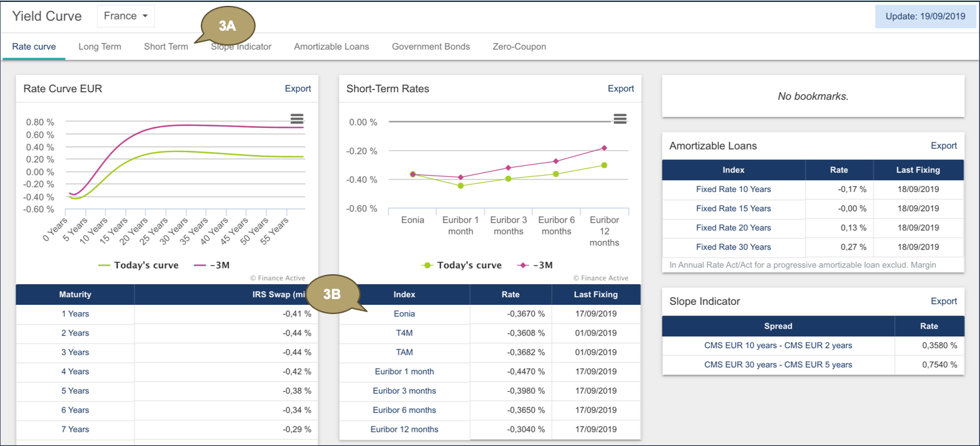Select the Zero-Coupon tab
This screenshot has height=446, width=980.
tap(519, 46)
